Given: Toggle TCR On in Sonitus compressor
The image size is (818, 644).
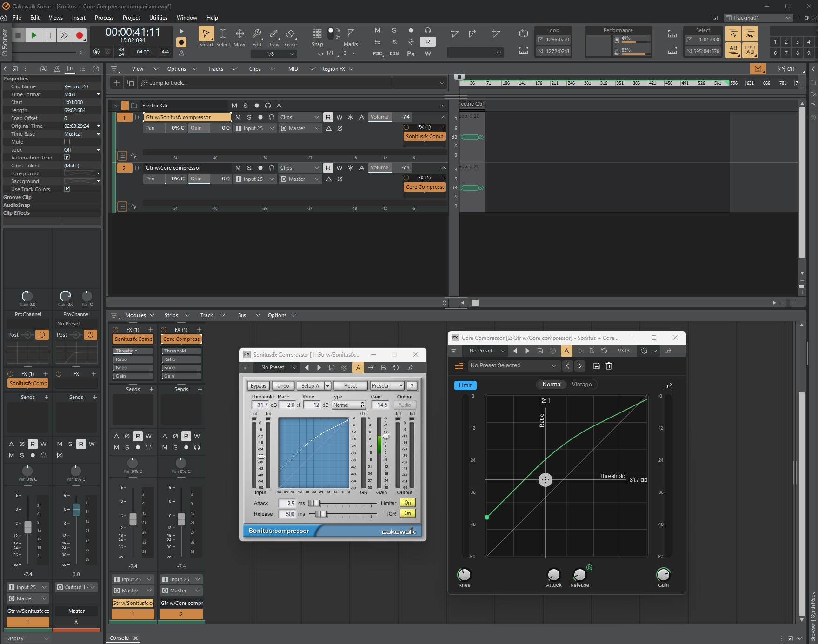Looking at the screenshot, I should click(407, 514).
